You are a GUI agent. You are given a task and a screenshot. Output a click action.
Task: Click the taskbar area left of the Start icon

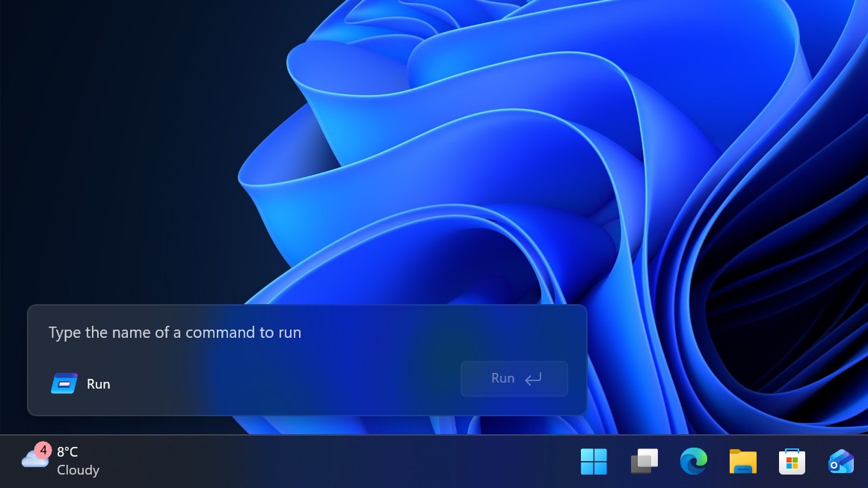[x=299, y=461]
